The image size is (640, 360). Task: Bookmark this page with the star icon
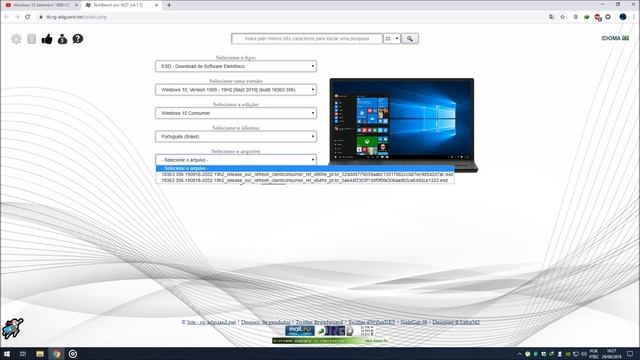562,17
